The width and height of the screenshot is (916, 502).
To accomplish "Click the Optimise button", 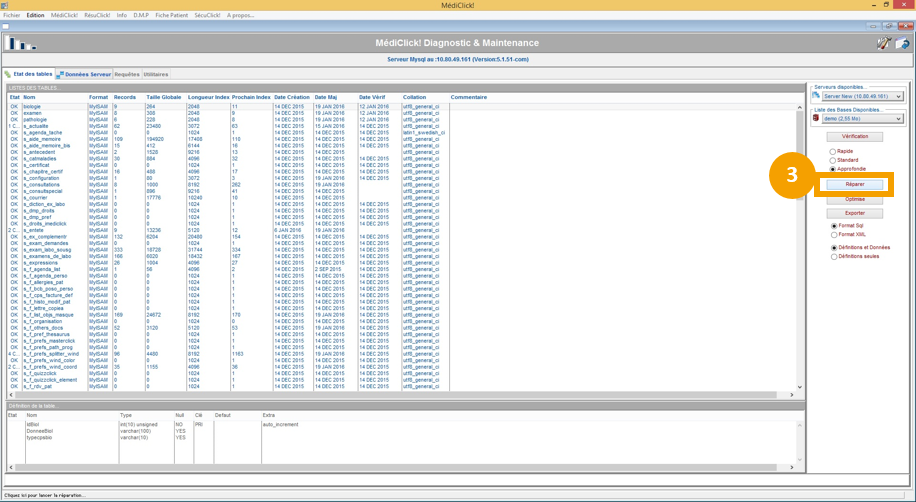I will point(855,199).
